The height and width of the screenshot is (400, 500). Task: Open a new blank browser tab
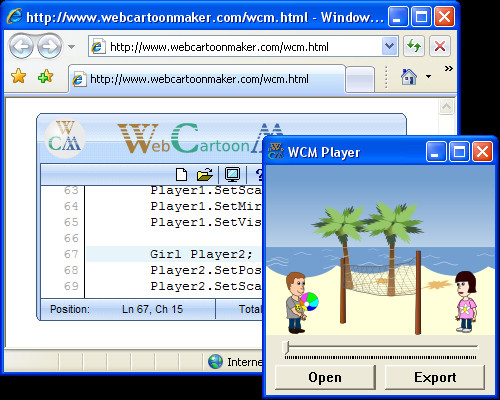tap(360, 80)
